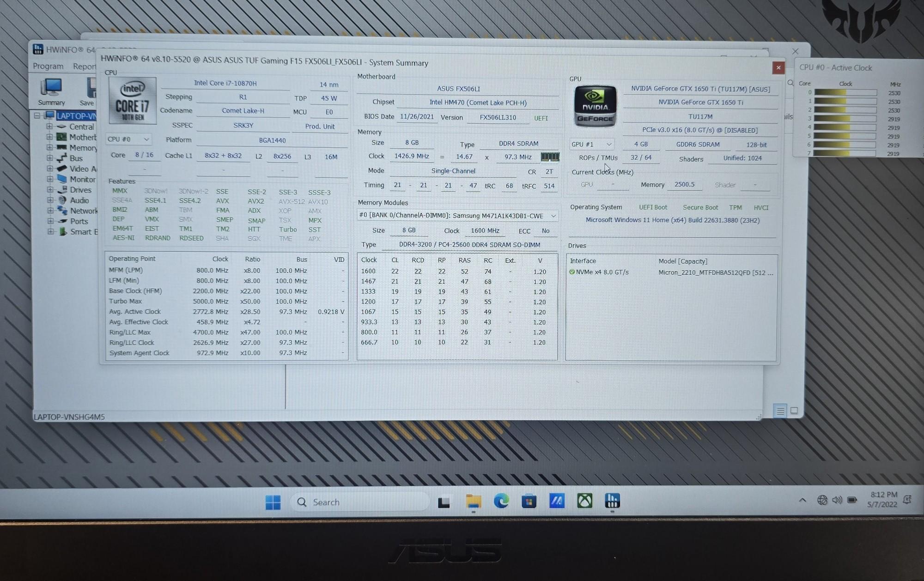The image size is (924, 581).
Task: Show hidden system tray icons chevron
Action: [x=802, y=500]
